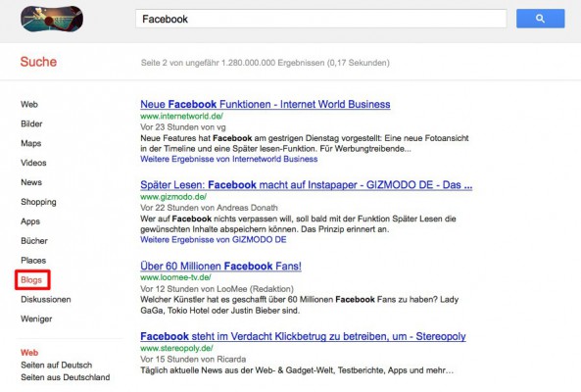Open the Shopping search category
The width and height of the screenshot is (581, 392).
pyautogui.click(x=38, y=202)
